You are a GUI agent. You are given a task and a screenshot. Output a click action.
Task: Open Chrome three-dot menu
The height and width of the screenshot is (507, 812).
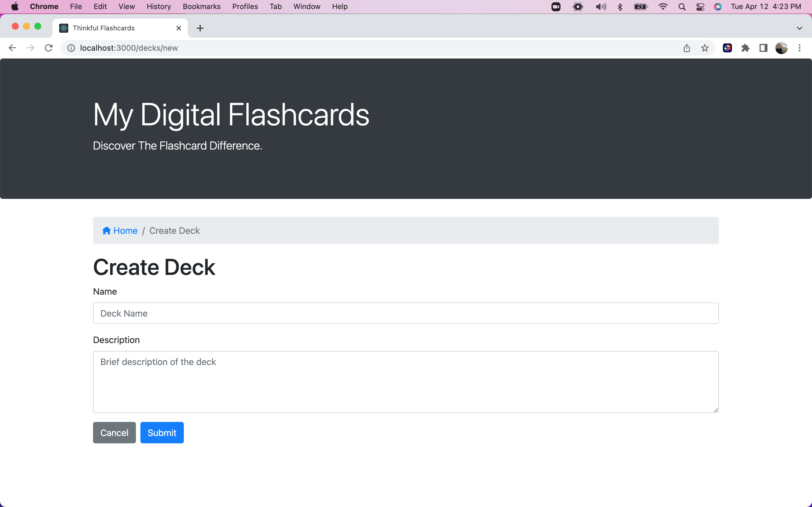(799, 48)
